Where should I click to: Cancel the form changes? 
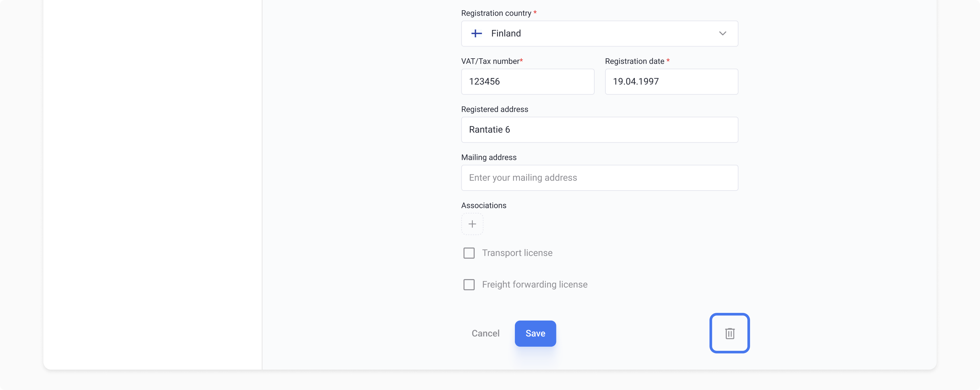485,333
